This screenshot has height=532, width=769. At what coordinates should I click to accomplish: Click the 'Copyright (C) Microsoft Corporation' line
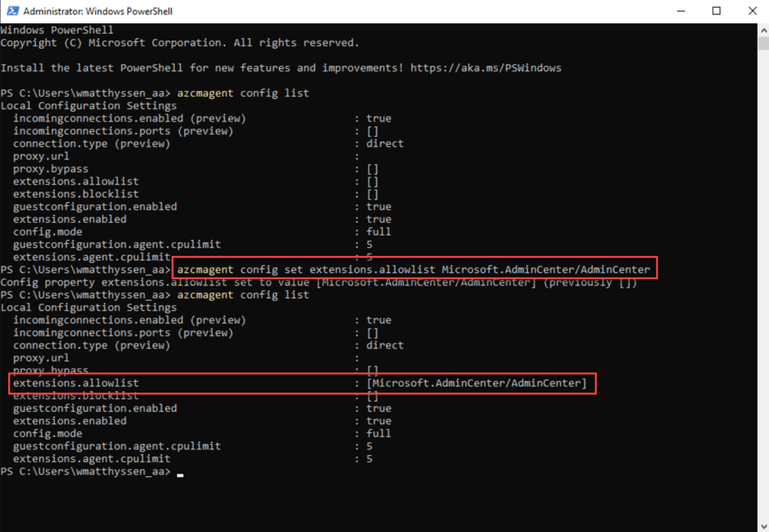(x=179, y=43)
